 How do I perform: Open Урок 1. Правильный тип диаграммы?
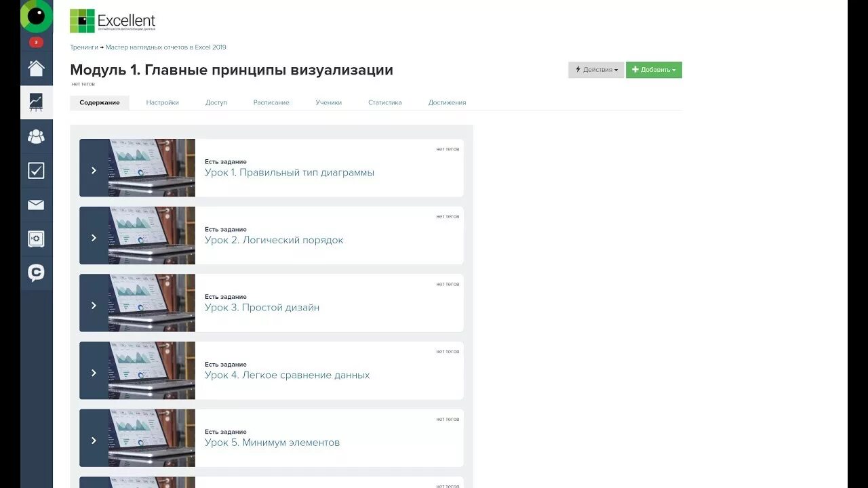pos(290,173)
